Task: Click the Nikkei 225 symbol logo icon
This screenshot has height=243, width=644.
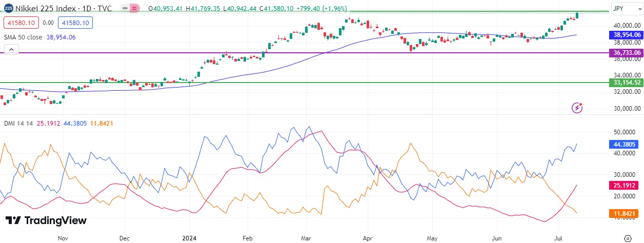Action: 8,9
